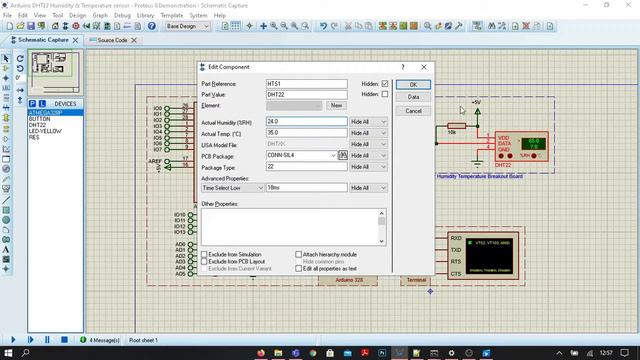Screen dimensions: 640x360
Task: Expand the CONN-SIL4 PCB Package combo box
Action: click(x=333, y=156)
